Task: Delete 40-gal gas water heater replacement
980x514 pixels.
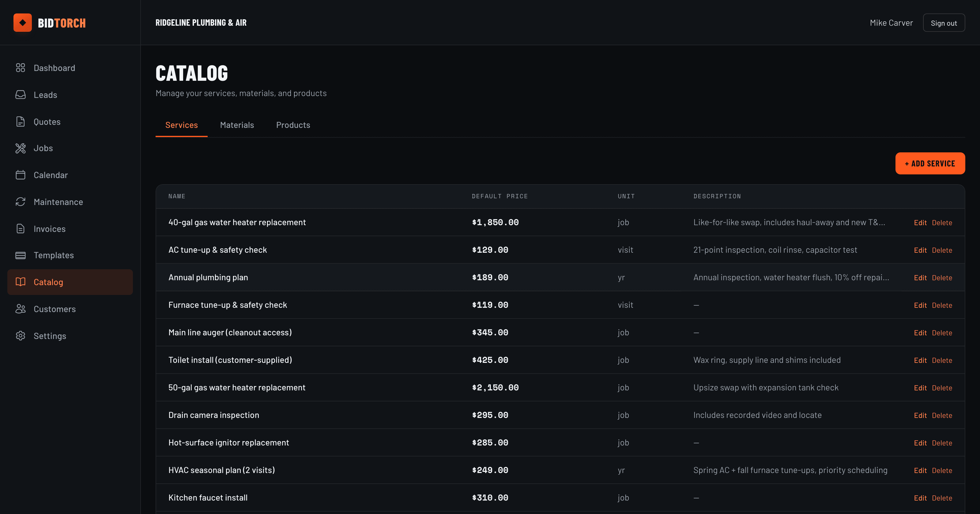Action: coord(942,223)
